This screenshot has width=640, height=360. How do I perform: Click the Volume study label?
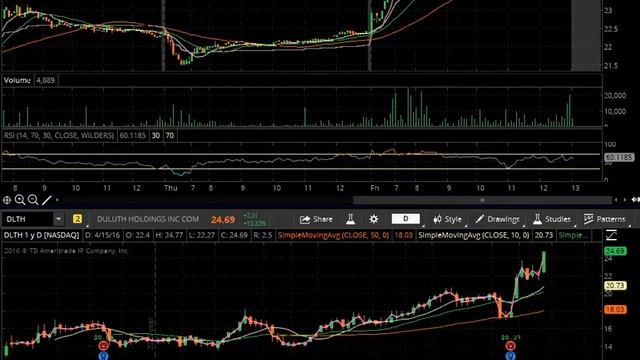point(17,80)
